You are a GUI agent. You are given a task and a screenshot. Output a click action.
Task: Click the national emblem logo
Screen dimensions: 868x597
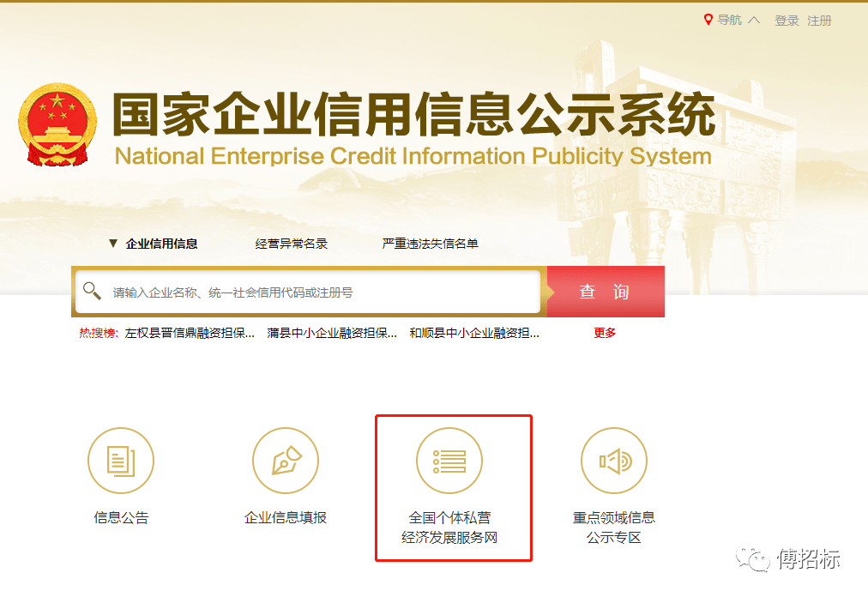pyautogui.click(x=57, y=124)
